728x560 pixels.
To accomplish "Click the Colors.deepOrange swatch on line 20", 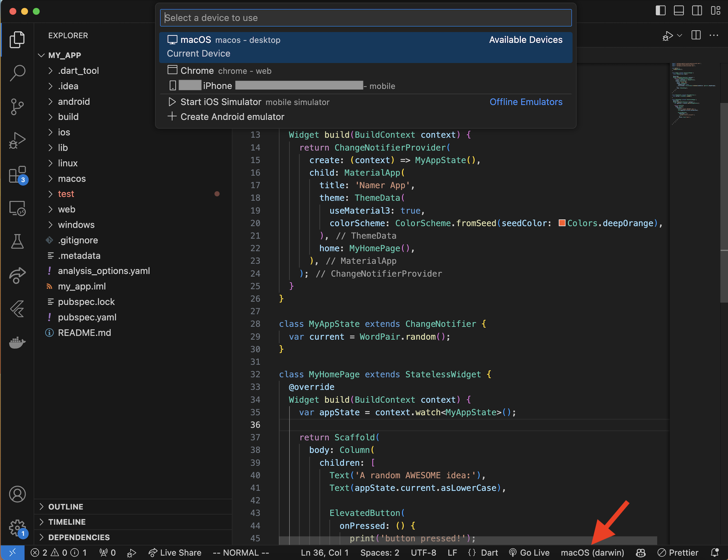I will (562, 223).
